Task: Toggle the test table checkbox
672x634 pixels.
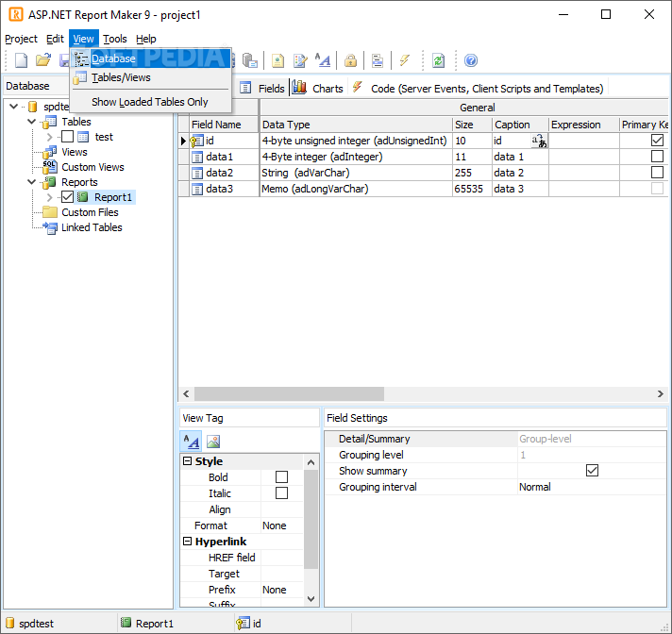Action: (x=67, y=137)
